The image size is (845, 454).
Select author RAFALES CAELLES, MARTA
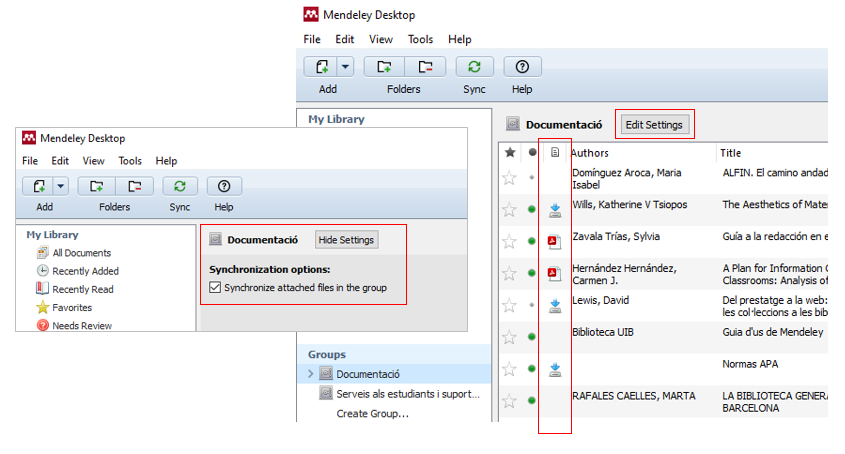click(x=634, y=396)
